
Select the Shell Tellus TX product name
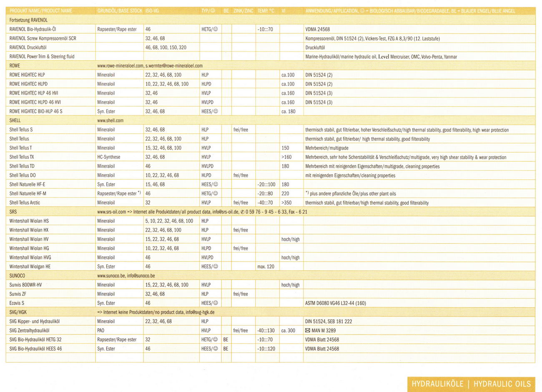pyautogui.click(x=22, y=157)
